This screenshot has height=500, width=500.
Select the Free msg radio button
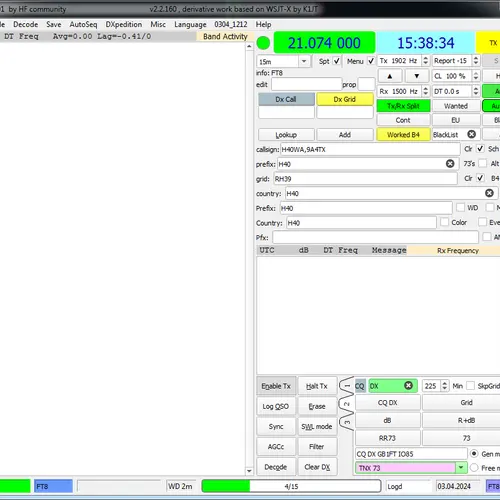[474, 468]
